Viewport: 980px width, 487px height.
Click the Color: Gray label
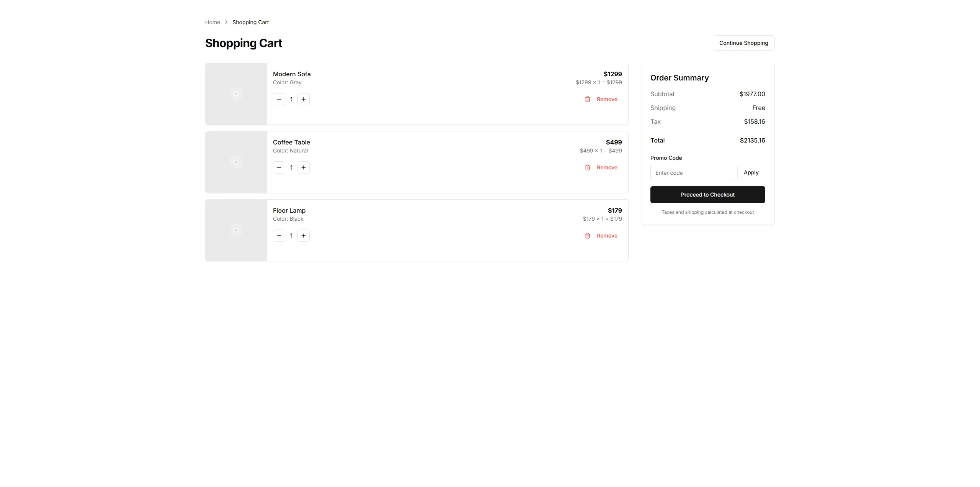pos(287,82)
